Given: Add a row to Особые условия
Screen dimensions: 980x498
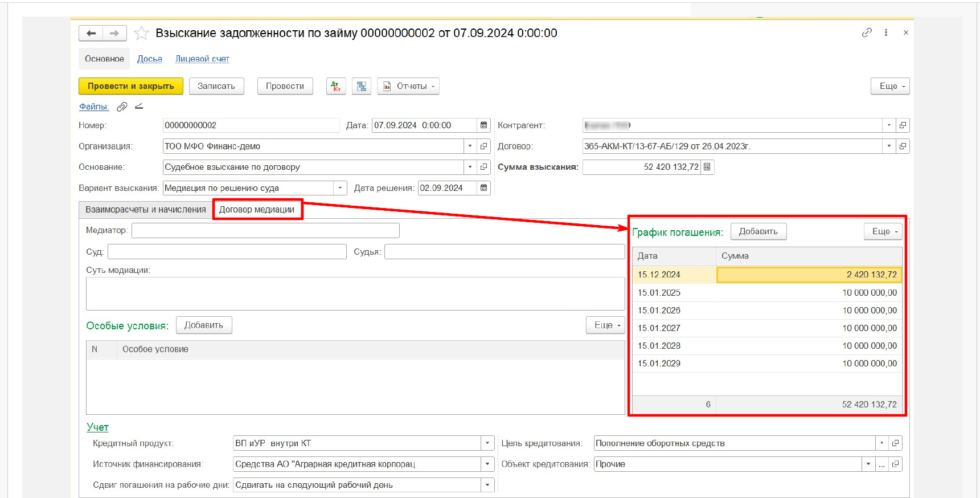Looking at the screenshot, I should click(204, 325).
